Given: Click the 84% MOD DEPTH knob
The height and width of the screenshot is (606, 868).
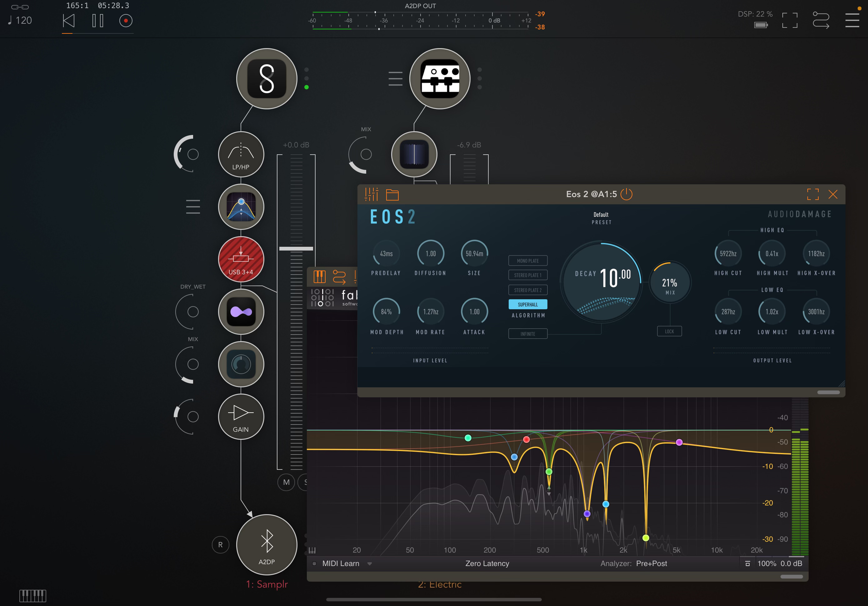Looking at the screenshot, I should click(x=386, y=312).
